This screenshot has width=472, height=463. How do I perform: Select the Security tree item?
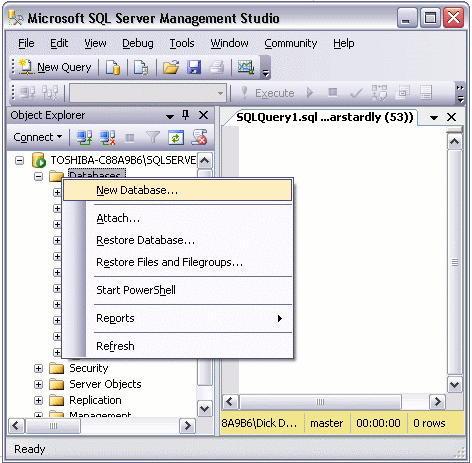click(89, 368)
